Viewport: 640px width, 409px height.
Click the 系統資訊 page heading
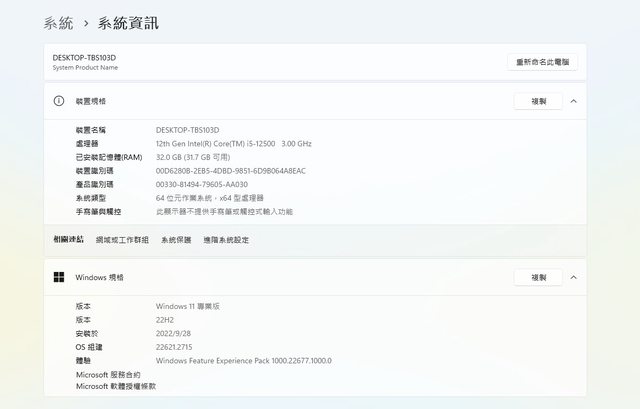tap(127, 22)
